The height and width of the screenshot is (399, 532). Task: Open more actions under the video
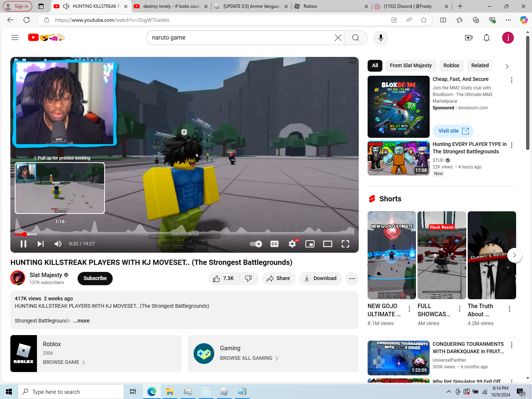point(352,279)
